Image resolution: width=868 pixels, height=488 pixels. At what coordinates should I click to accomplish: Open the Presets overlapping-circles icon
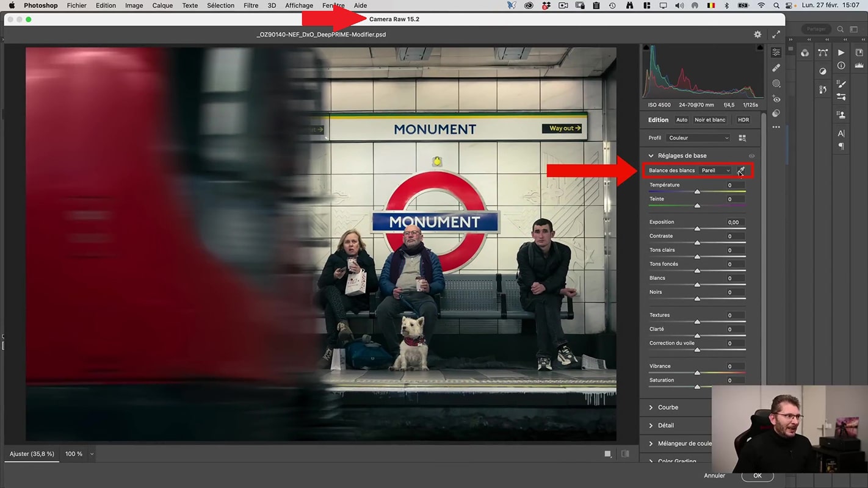click(x=776, y=113)
